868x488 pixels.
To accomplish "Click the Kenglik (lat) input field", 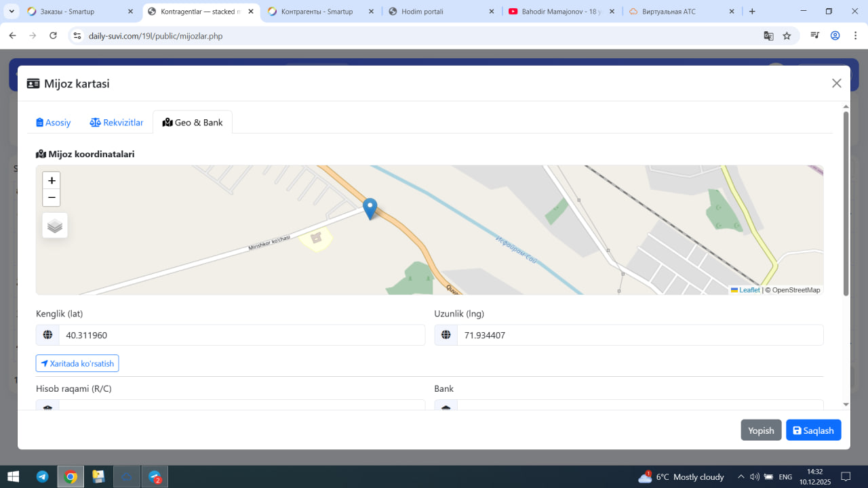I will click(x=242, y=335).
